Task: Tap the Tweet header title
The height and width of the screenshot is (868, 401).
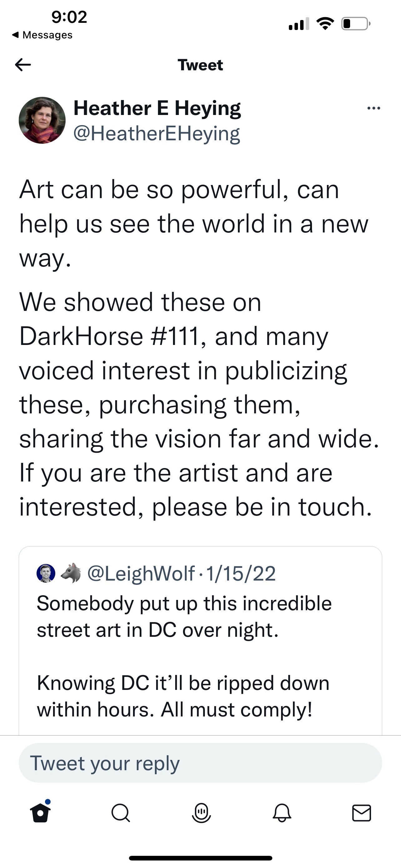Action: (x=200, y=65)
